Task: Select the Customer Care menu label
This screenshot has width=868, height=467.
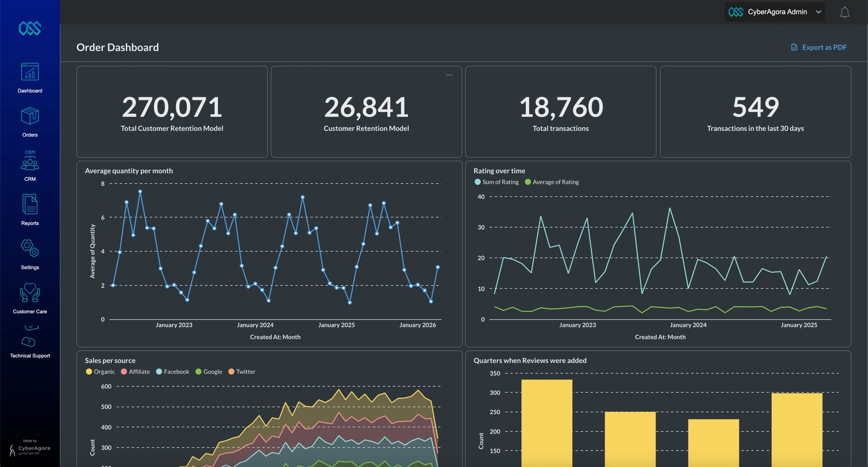Action: click(x=30, y=312)
